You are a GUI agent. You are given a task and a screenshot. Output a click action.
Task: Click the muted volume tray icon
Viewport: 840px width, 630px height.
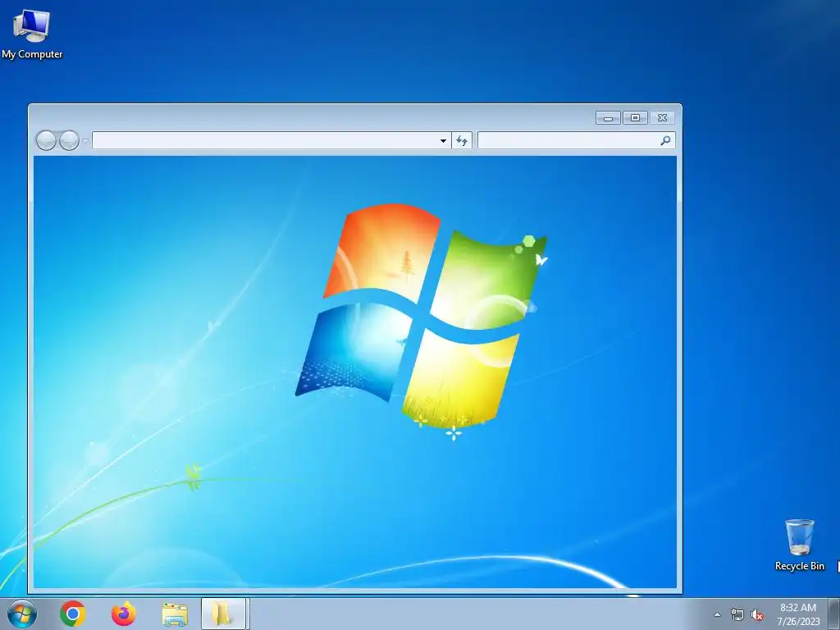click(x=757, y=615)
